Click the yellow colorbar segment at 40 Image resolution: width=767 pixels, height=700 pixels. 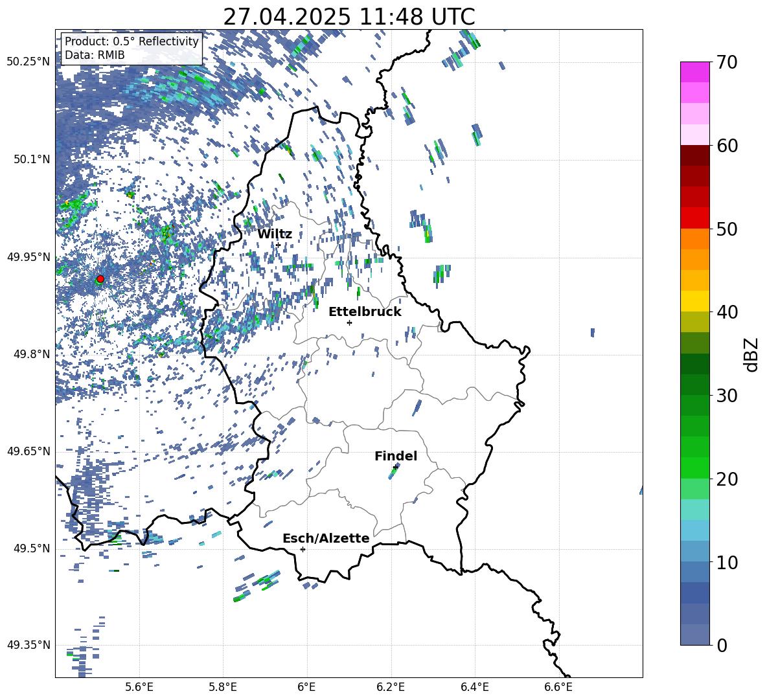[x=694, y=301]
